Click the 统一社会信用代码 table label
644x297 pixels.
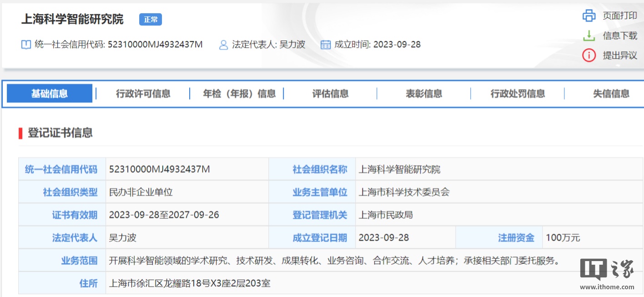click(x=61, y=170)
